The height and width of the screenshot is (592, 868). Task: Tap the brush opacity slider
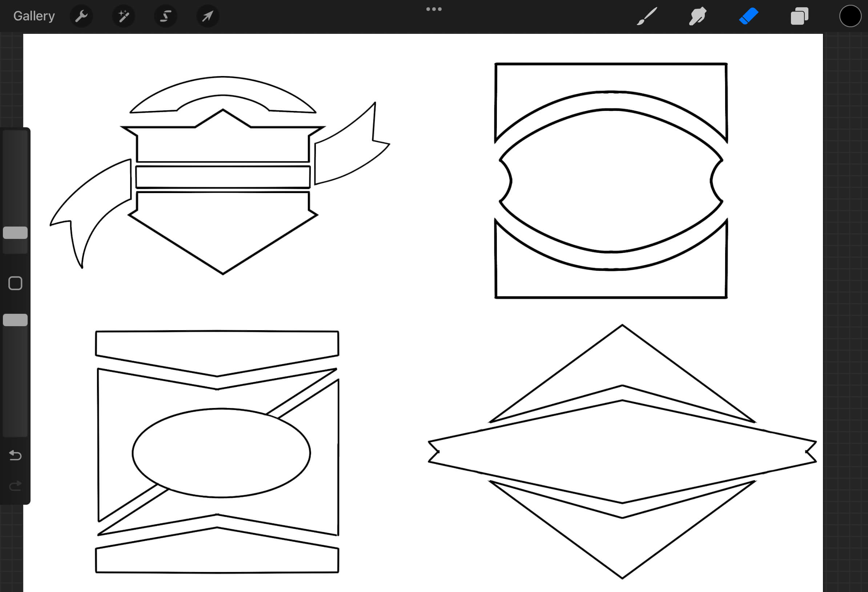point(15,320)
